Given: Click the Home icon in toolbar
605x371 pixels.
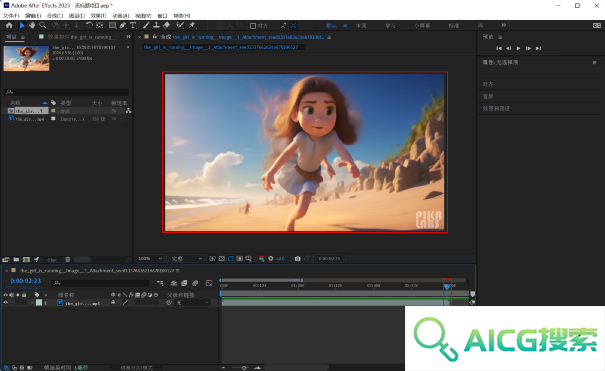Looking at the screenshot, I should 9,25.
